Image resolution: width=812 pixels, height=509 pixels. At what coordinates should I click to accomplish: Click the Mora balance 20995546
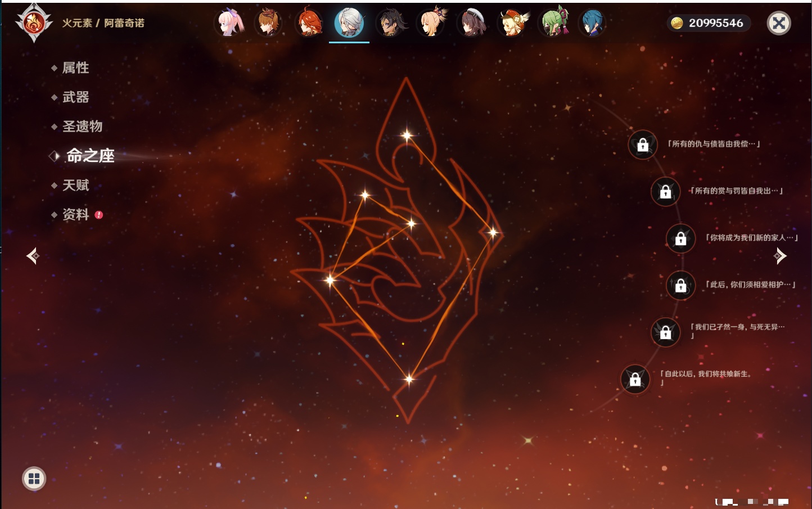pos(716,23)
